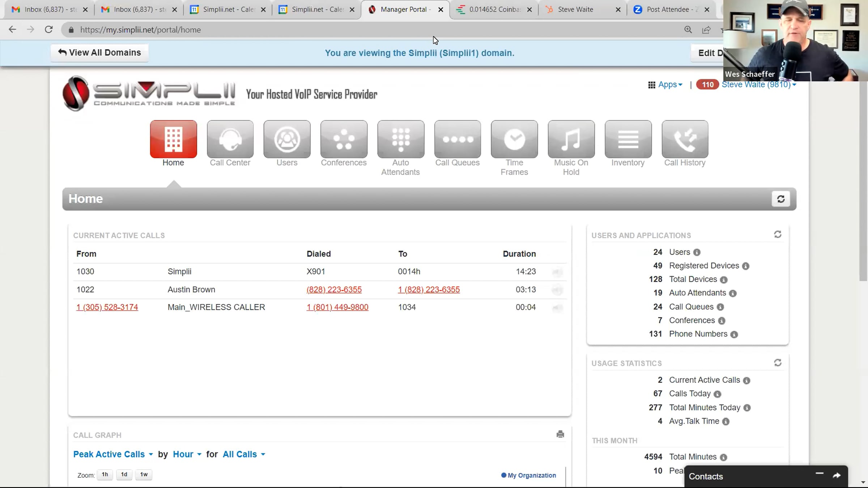The height and width of the screenshot is (488, 868).
Task: Select the 1w zoom option
Action: tap(144, 475)
